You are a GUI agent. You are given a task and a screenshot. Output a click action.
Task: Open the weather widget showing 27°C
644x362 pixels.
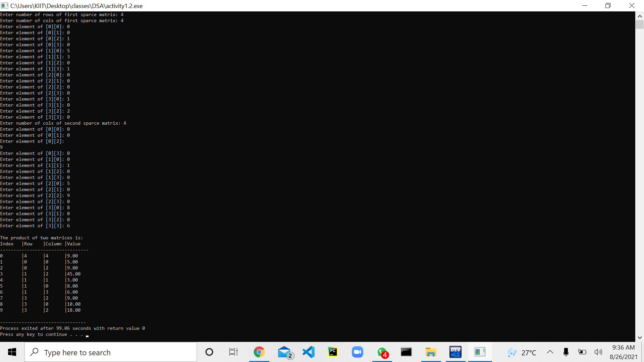point(522,352)
